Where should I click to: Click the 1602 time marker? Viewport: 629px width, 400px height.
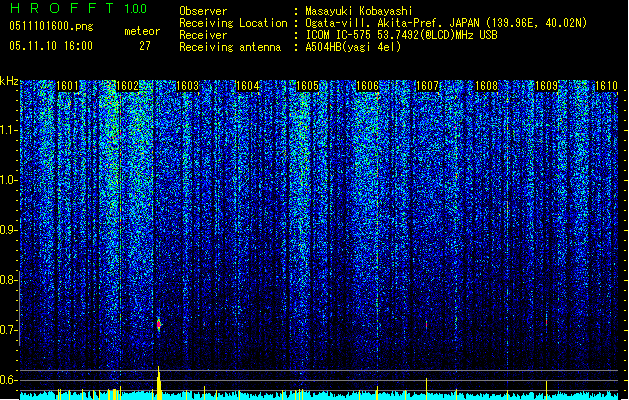coord(127,86)
